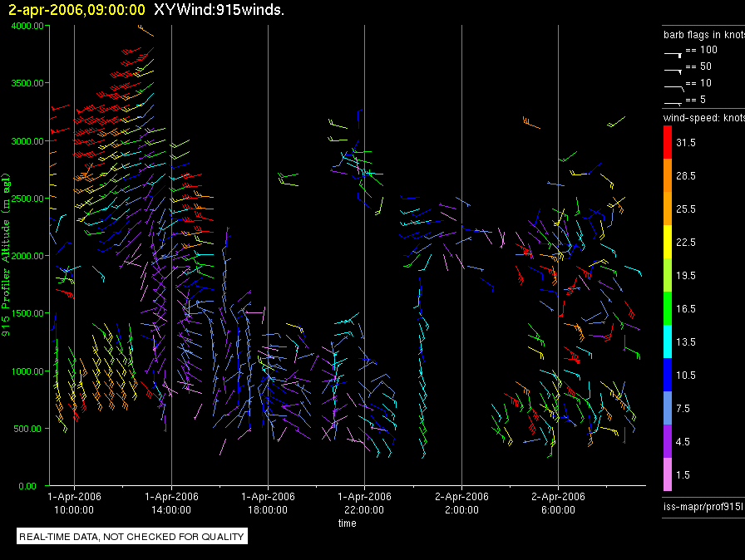Select the cyan 13.5 knots color band
This screenshot has width=745, height=560.
click(x=668, y=341)
